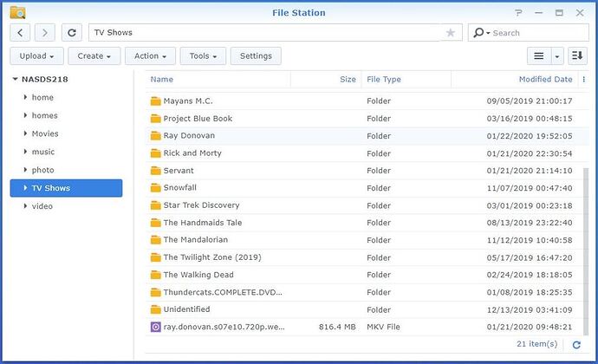Expand the photo folder arrow
The image size is (598, 364).
[25, 170]
